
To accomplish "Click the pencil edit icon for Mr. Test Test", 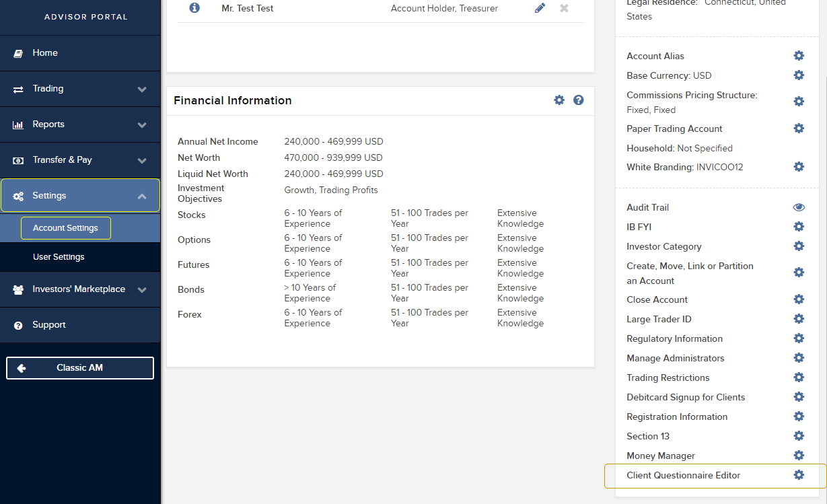I will pyautogui.click(x=540, y=9).
